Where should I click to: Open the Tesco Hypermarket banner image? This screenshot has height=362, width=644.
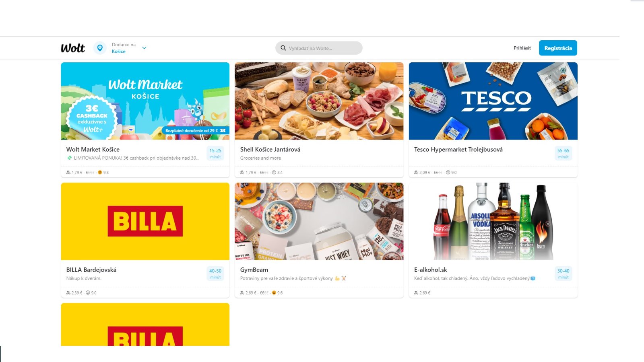click(493, 101)
